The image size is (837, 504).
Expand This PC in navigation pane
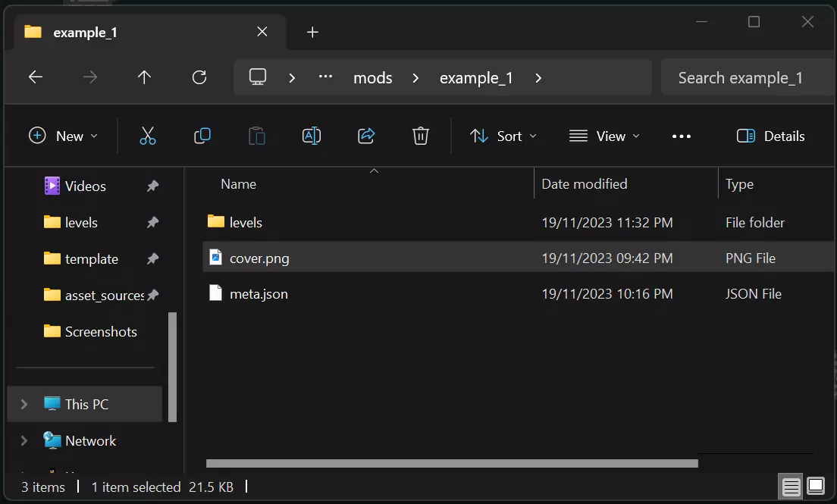click(24, 404)
